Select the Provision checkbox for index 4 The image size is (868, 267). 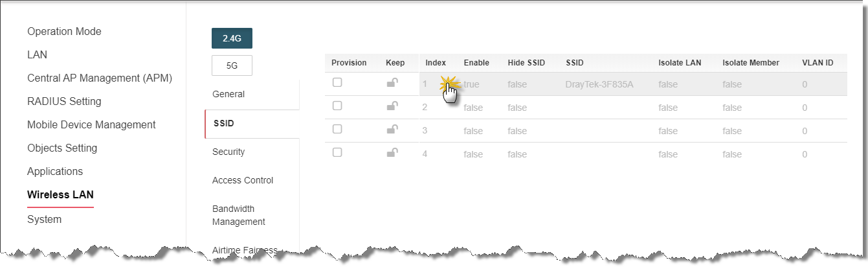337,153
